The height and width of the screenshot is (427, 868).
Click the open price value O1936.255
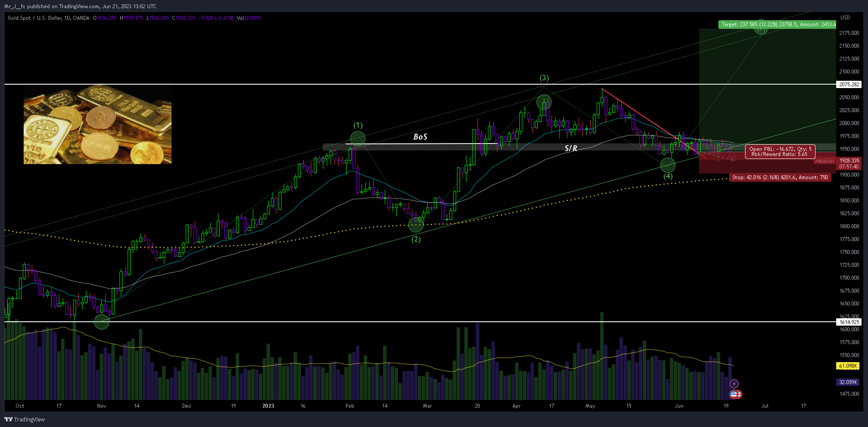[x=105, y=18]
